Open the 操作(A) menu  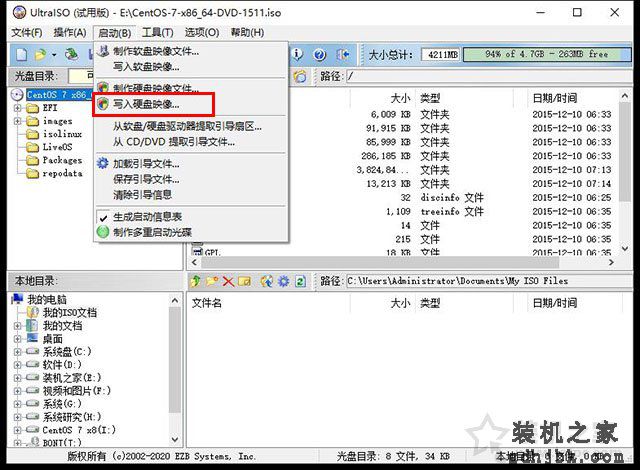pos(70,33)
